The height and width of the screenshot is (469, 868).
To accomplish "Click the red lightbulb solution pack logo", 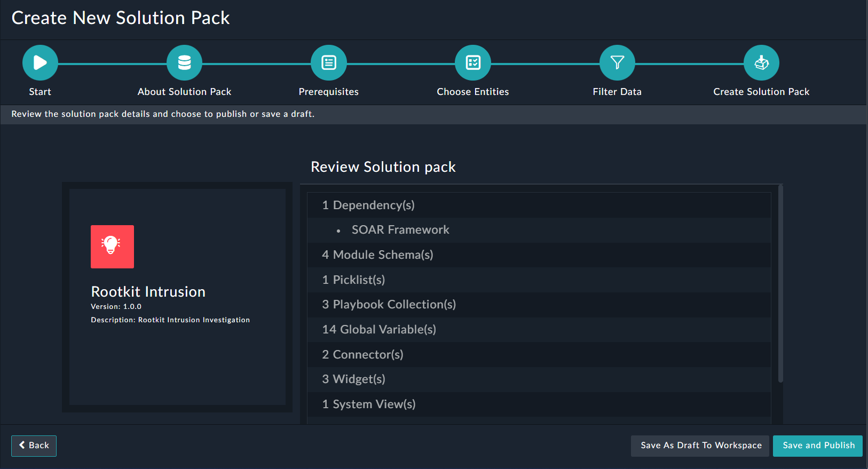I will coord(112,247).
